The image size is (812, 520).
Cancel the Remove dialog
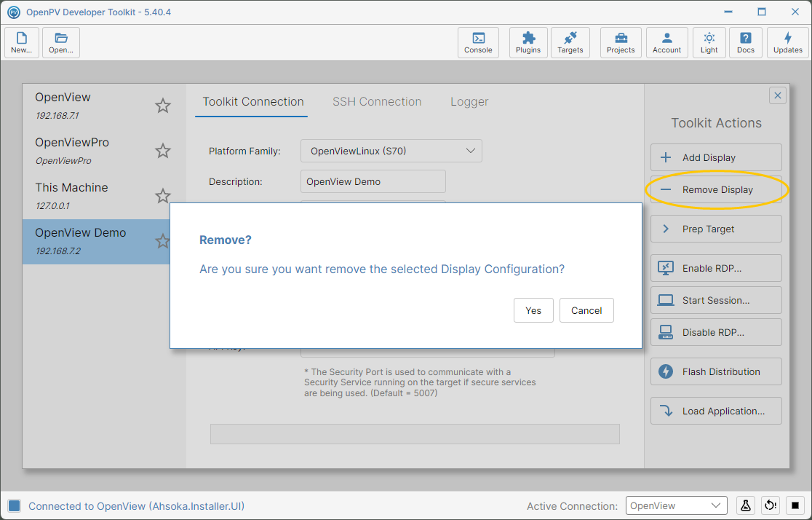point(586,310)
